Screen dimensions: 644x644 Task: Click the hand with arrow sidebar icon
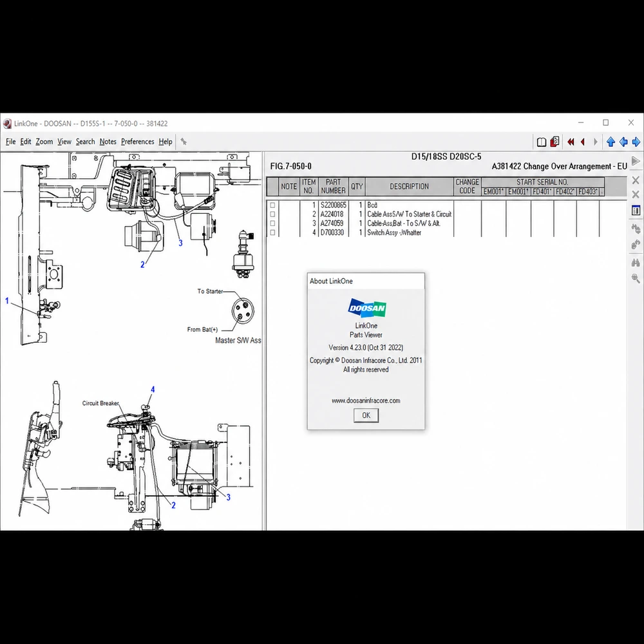[x=636, y=245]
